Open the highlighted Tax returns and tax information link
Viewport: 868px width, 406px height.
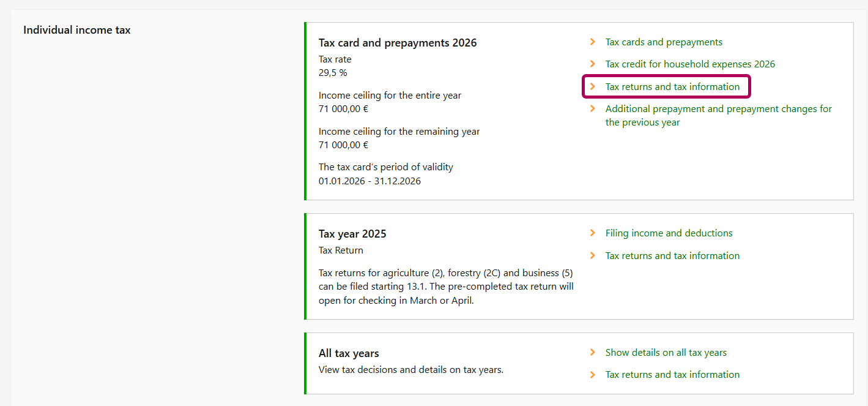[672, 87]
